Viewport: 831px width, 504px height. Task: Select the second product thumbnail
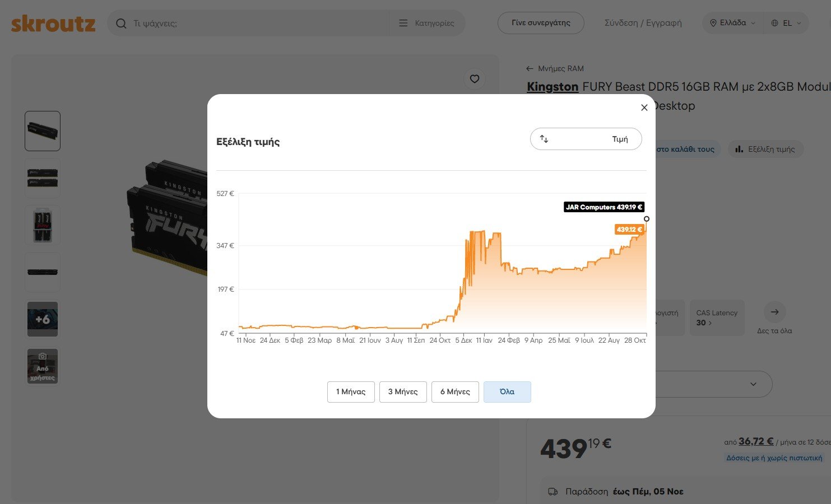click(43, 178)
